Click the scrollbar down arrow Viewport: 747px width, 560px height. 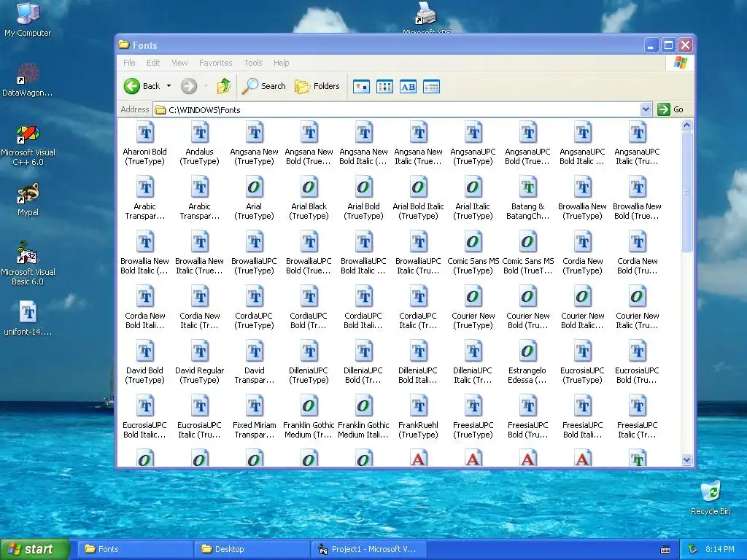coord(686,460)
